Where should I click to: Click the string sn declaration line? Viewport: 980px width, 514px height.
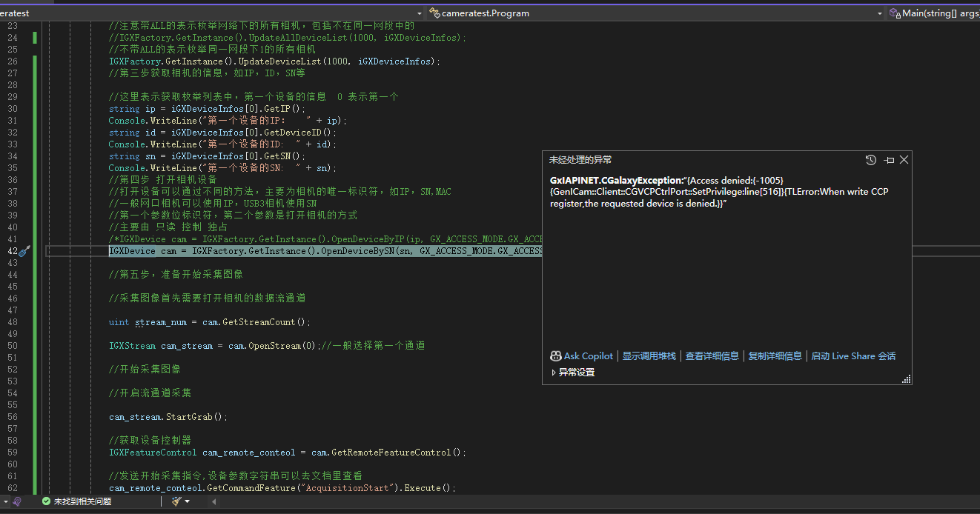coord(207,156)
